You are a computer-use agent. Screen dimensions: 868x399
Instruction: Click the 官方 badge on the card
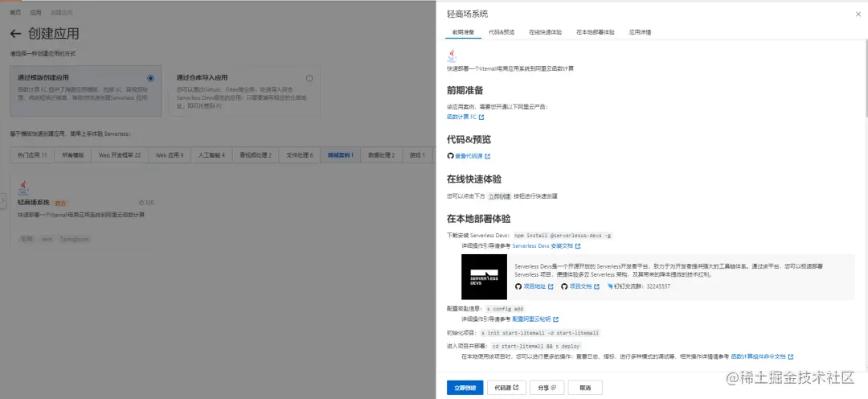[x=61, y=204]
